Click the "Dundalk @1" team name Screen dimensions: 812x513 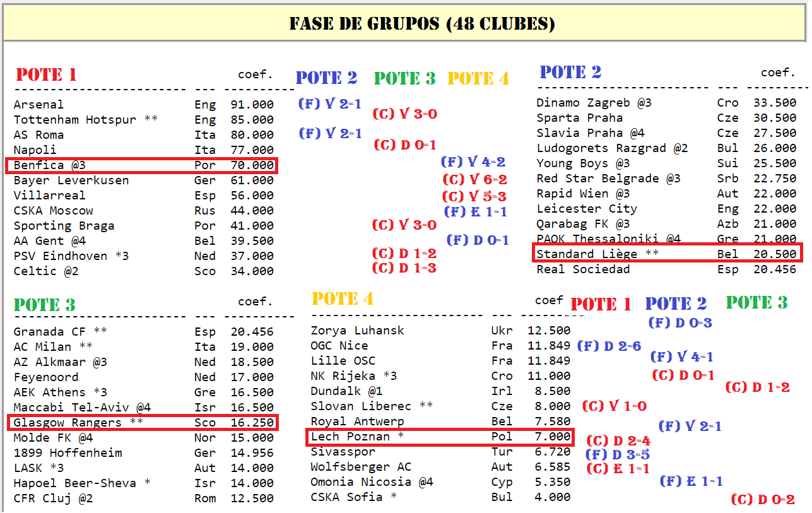(346, 391)
